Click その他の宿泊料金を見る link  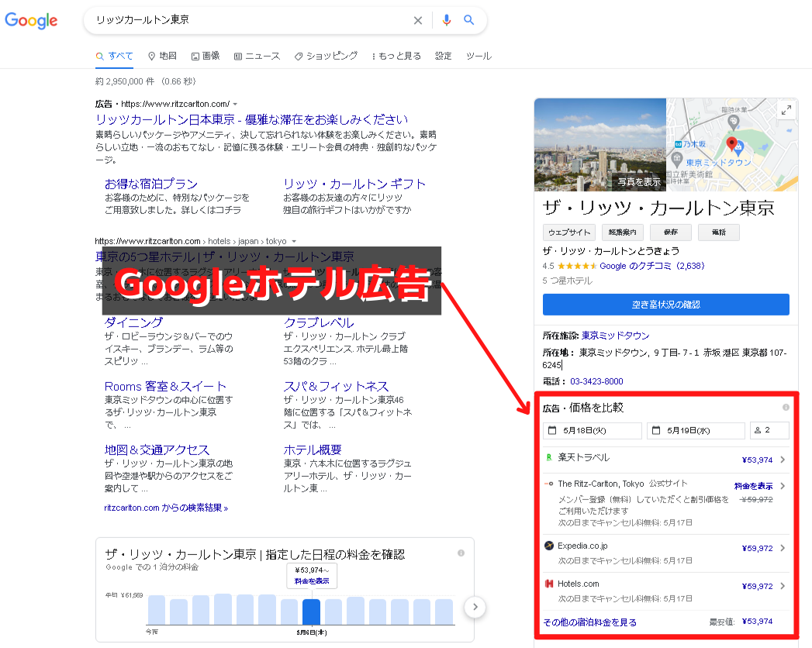590,622
